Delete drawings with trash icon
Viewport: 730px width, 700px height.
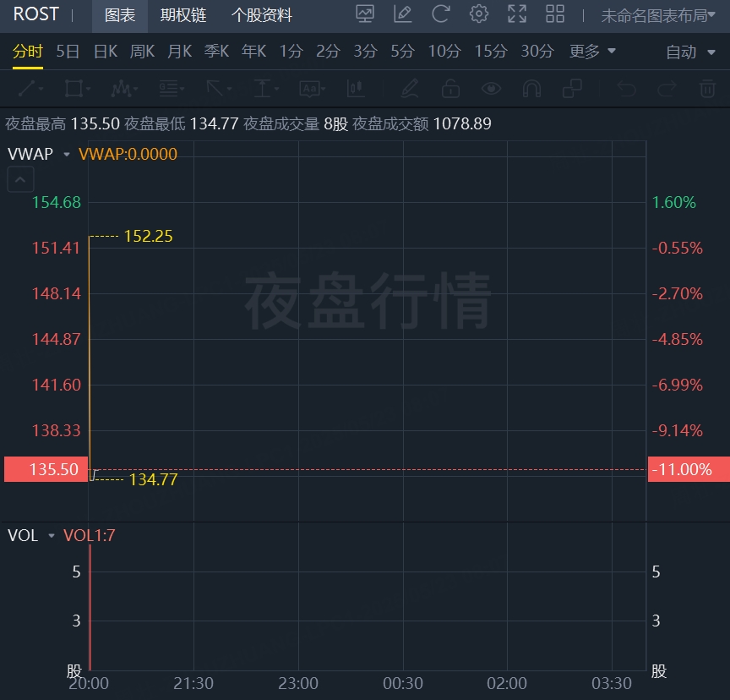[x=707, y=88]
